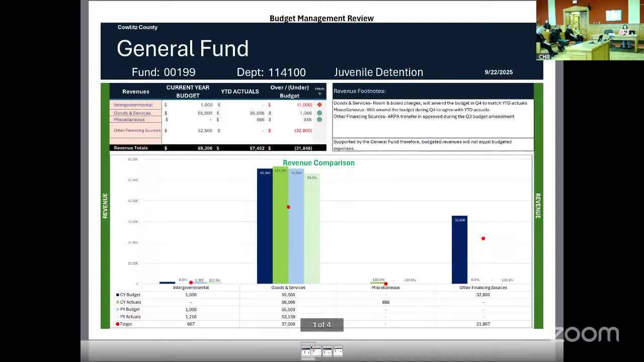Select "Miscellaneous" in the Revenues table

pos(129,120)
